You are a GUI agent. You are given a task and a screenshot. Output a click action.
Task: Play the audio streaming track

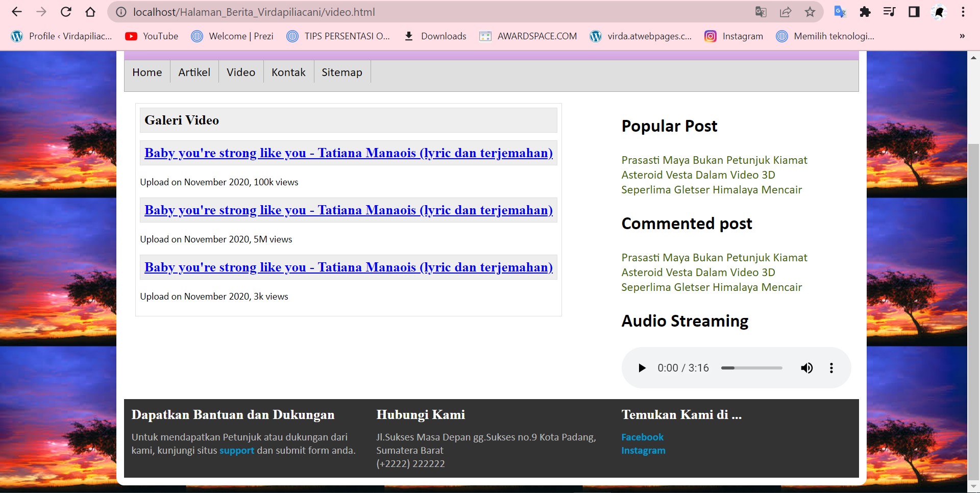[x=642, y=368]
